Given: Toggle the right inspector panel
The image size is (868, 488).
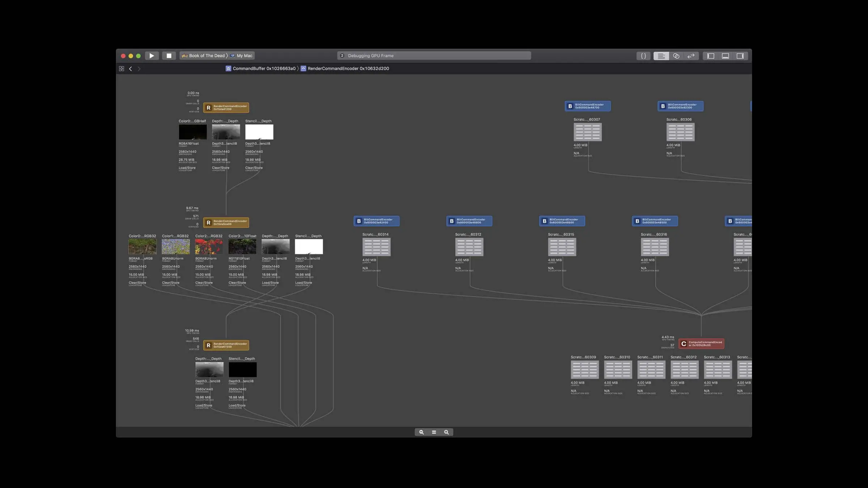Looking at the screenshot, I should click(740, 56).
